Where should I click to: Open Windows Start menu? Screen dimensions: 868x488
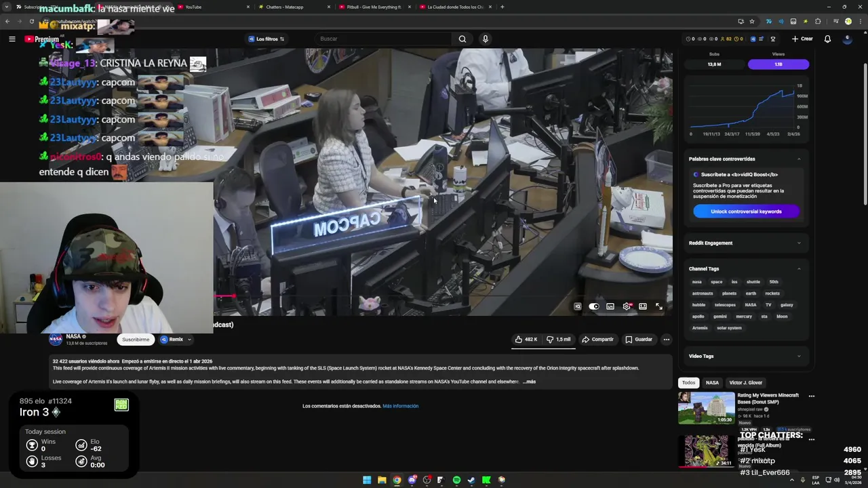tap(367, 480)
